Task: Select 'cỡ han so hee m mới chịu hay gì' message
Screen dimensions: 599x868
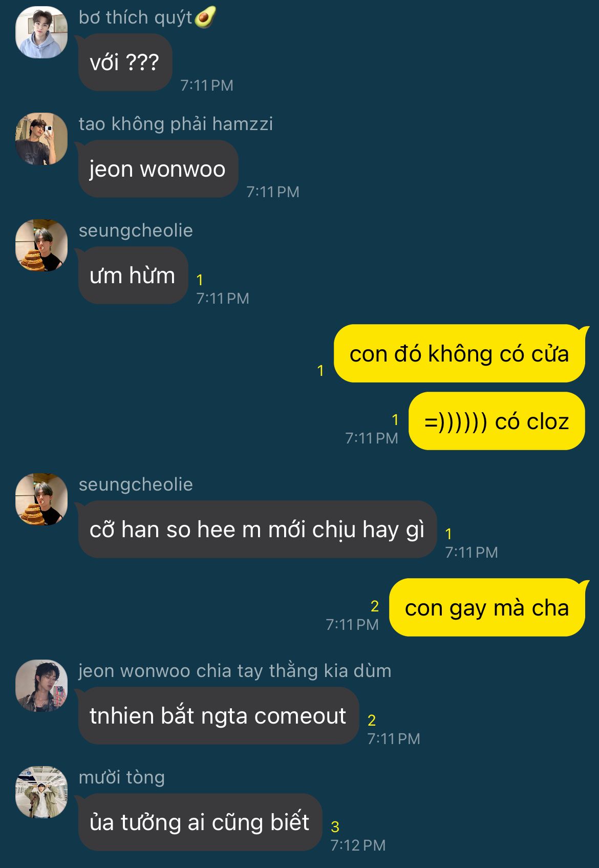Action: click(x=258, y=530)
